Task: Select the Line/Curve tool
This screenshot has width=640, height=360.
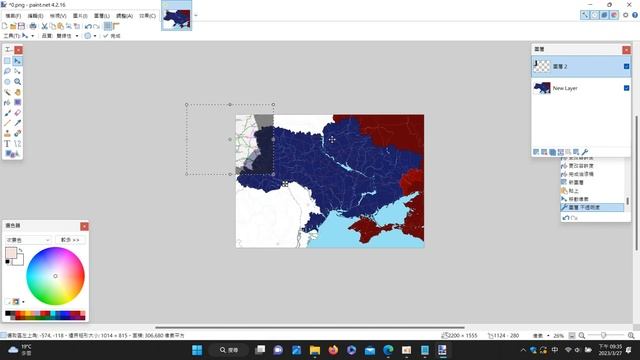Action: [x=18, y=144]
